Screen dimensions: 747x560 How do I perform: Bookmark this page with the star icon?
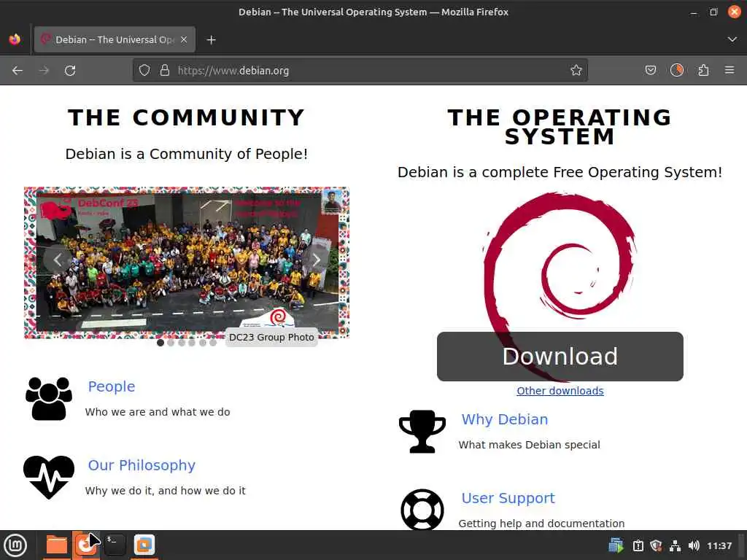576,71
